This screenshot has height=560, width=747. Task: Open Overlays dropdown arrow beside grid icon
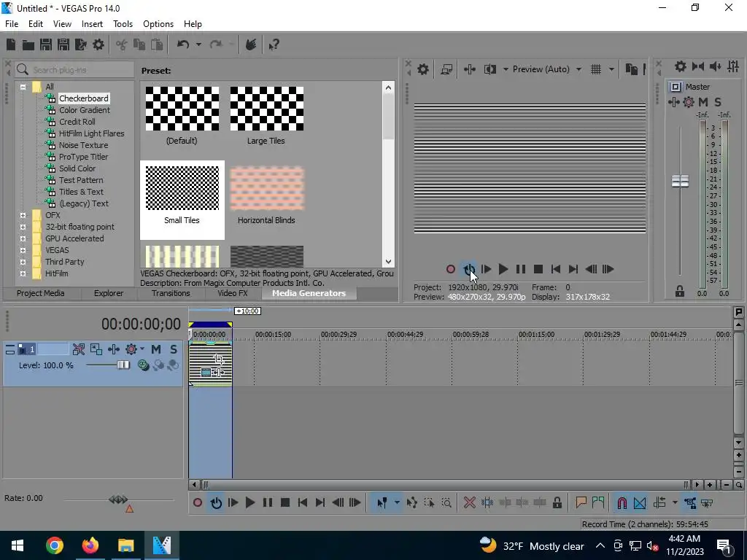pyautogui.click(x=611, y=69)
